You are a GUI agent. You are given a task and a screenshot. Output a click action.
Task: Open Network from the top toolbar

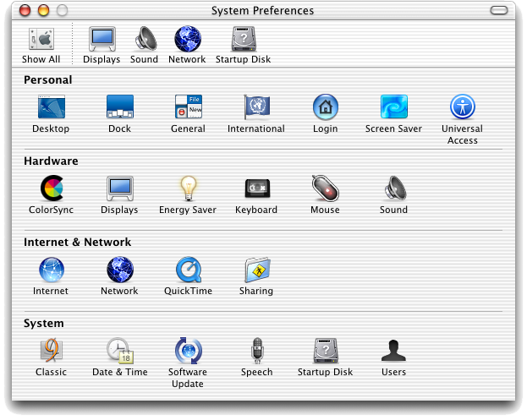(188, 39)
